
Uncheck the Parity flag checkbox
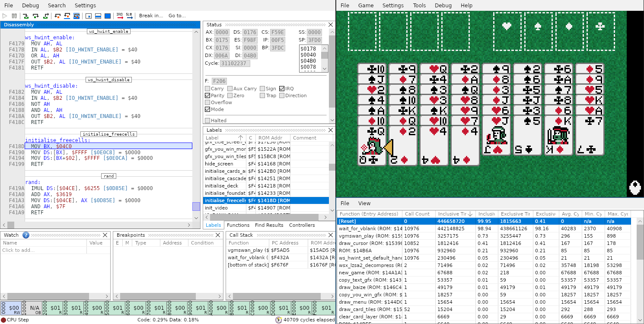(207, 95)
